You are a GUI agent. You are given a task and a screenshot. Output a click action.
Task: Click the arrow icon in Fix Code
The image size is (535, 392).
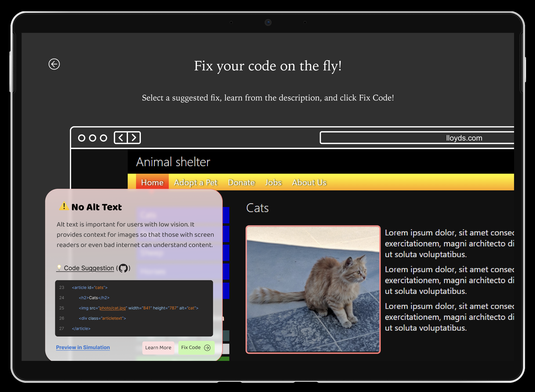(207, 348)
